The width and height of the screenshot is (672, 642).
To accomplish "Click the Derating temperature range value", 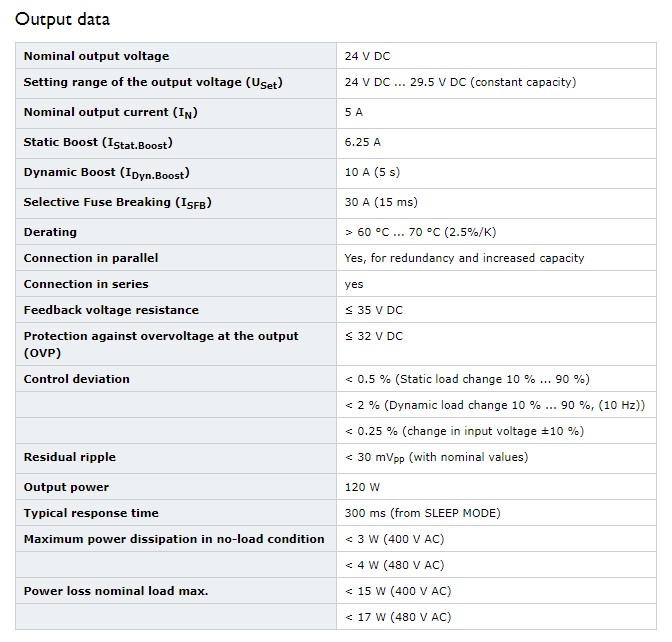I will (420, 232).
